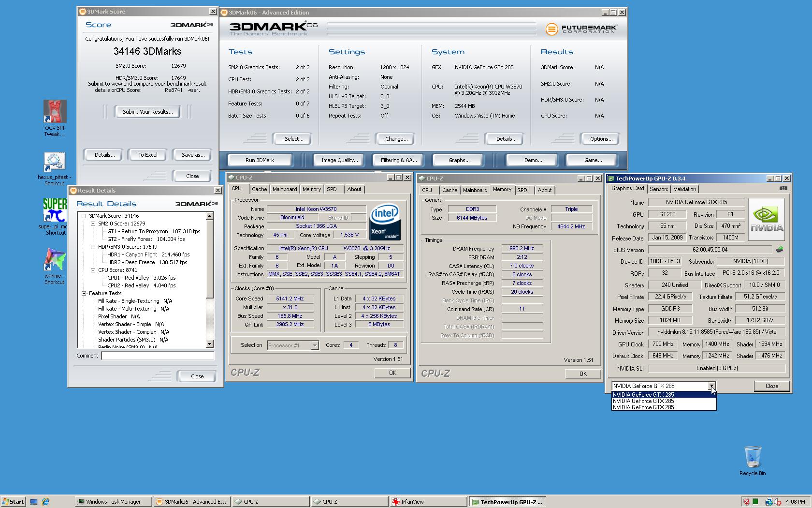Launch Internet Explorer from quick launch
812x508 pixels.
45,502
